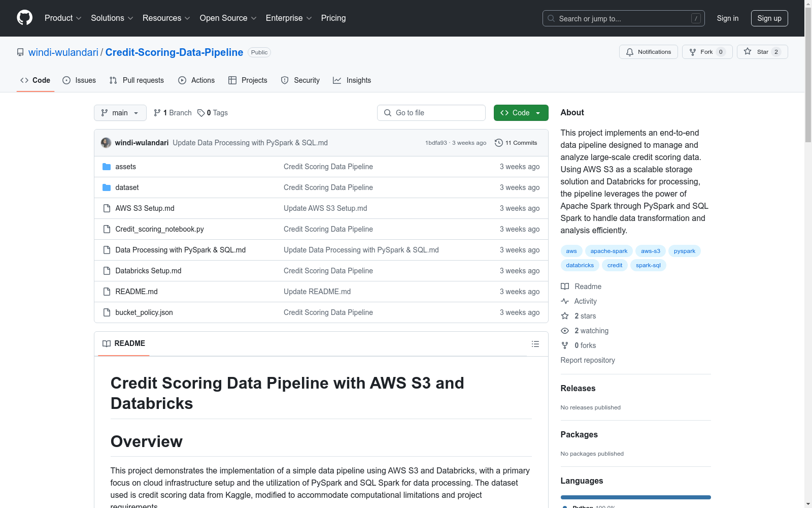Toggle notifications for this repository

(x=648, y=51)
